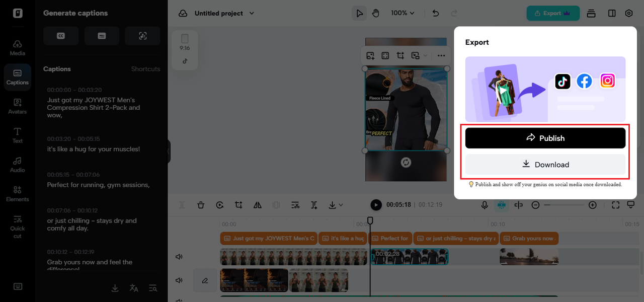The height and width of the screenshot is (302, 644).
Task: Click the translate captions icon at panel bottom
Action: [x=134, y=288]
